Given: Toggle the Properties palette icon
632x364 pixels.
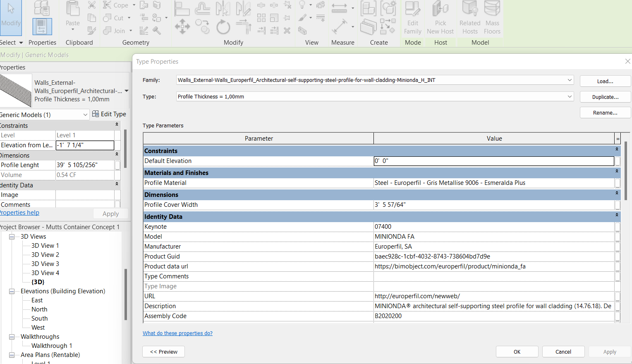Looking at the screenshot, I should tap(42, 26).
